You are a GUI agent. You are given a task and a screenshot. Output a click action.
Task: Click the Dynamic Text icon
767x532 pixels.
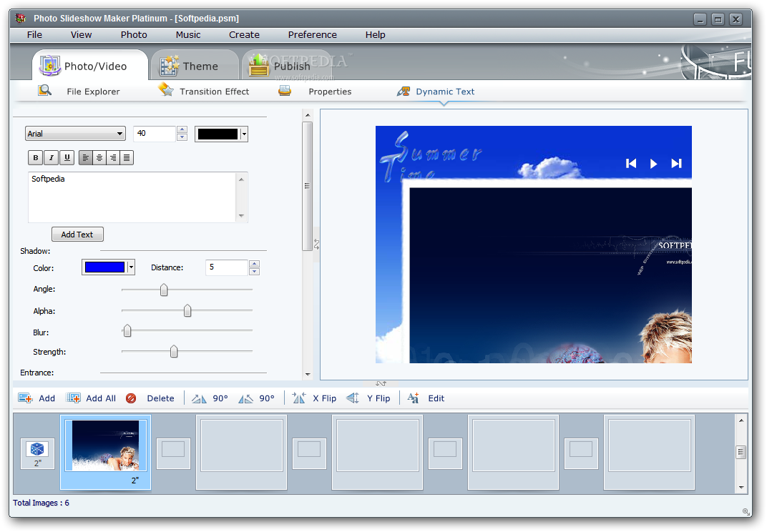pos(403,91)
